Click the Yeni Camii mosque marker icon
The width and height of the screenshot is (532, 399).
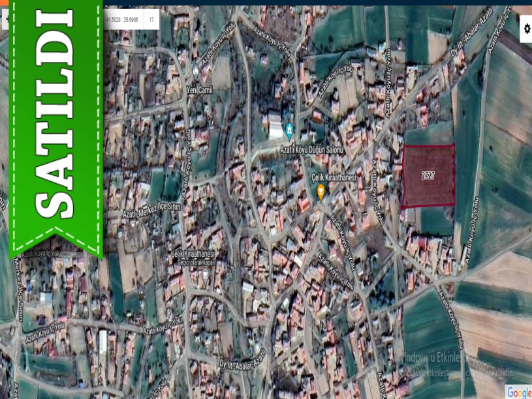pyautogui.click(x=196, y=70)
